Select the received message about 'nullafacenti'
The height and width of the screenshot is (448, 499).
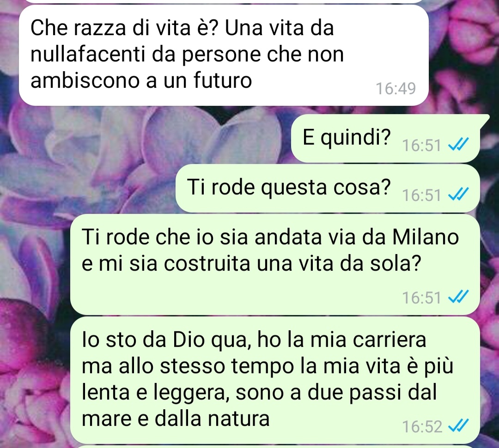(x=224, y=55)
